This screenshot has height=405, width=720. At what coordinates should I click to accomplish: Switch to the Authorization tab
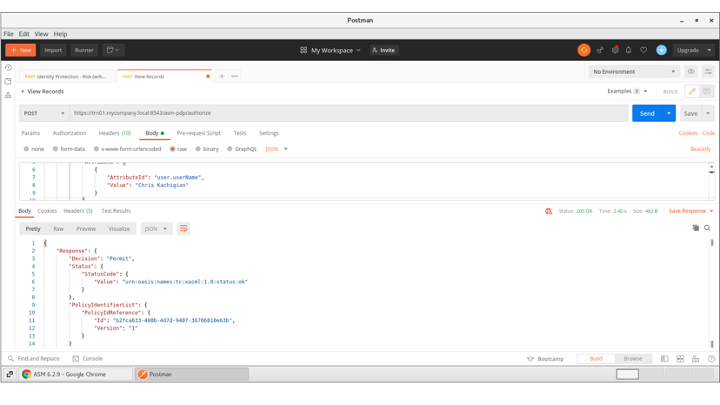coord(69,133)
